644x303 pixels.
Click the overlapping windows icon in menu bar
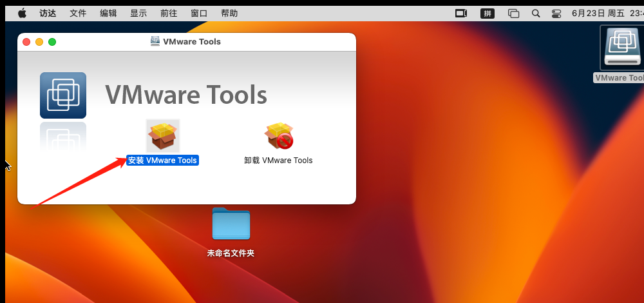(x=513, y=13)
